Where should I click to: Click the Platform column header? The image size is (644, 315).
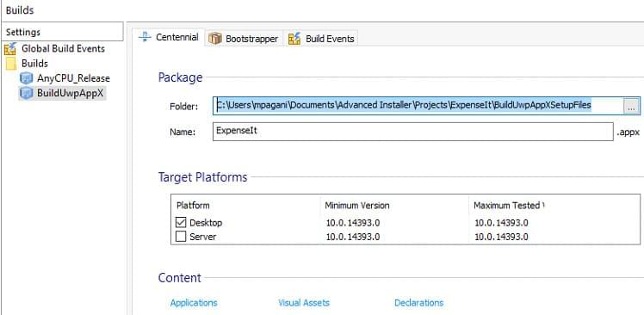point(193,206)
